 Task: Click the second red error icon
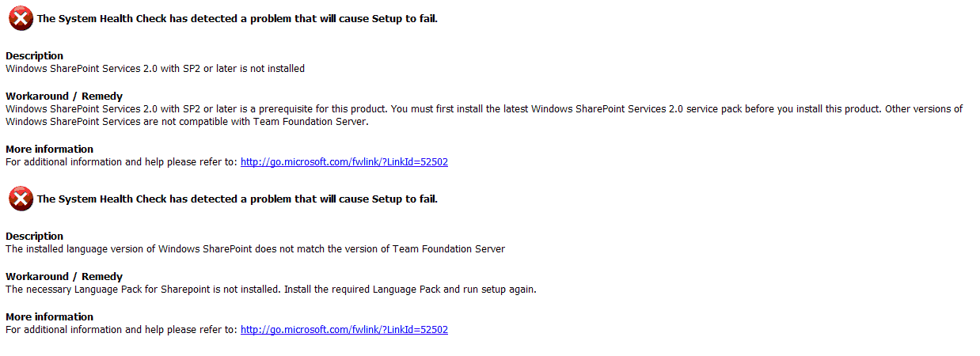[21, 199]
